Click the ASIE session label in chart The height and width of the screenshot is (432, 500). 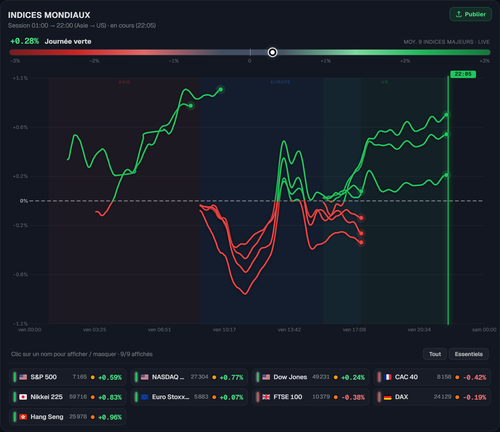[x=124, y=82]
